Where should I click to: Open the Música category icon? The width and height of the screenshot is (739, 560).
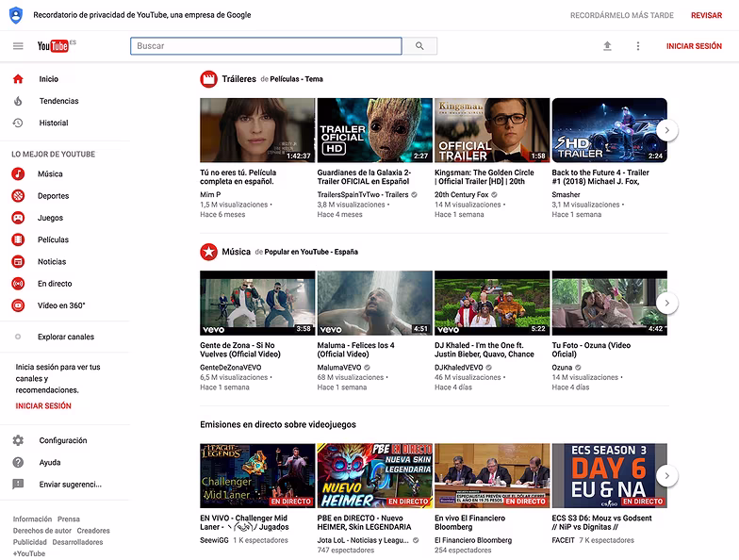tap(18, 173)
